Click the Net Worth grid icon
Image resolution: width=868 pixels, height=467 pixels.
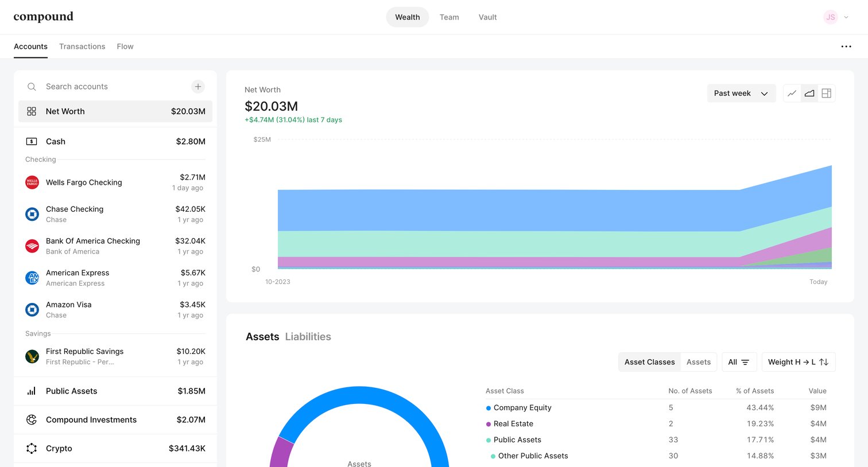click(32, 111)
